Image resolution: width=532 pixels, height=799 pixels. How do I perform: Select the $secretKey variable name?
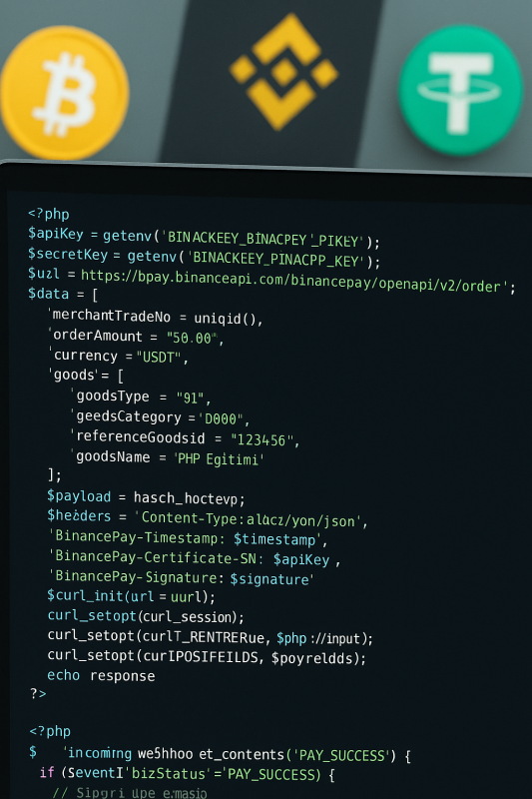tap(68, 255)
